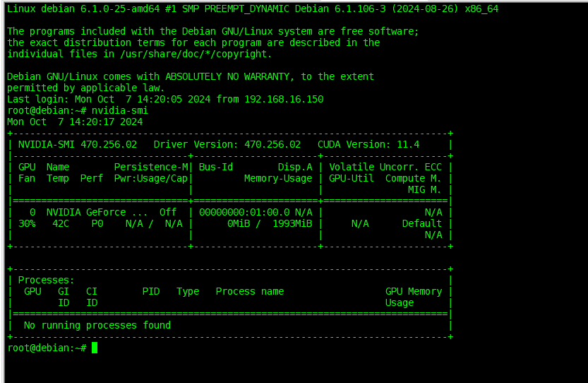Click the 0MiB / 1993MiB memory usage
Image resolution: width=588 pixels, height=383 pixels.
coord(270,223)
